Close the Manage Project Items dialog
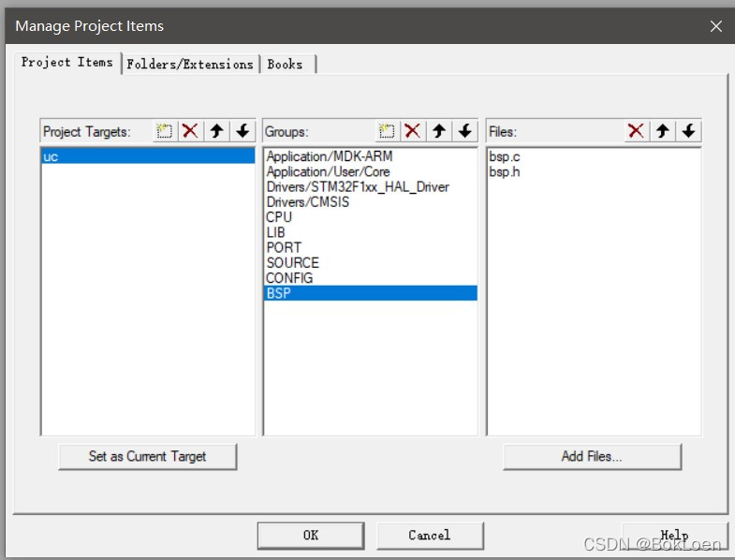Image resolution: width=735 pixels, height=560 pixels. tap(715, 26)
